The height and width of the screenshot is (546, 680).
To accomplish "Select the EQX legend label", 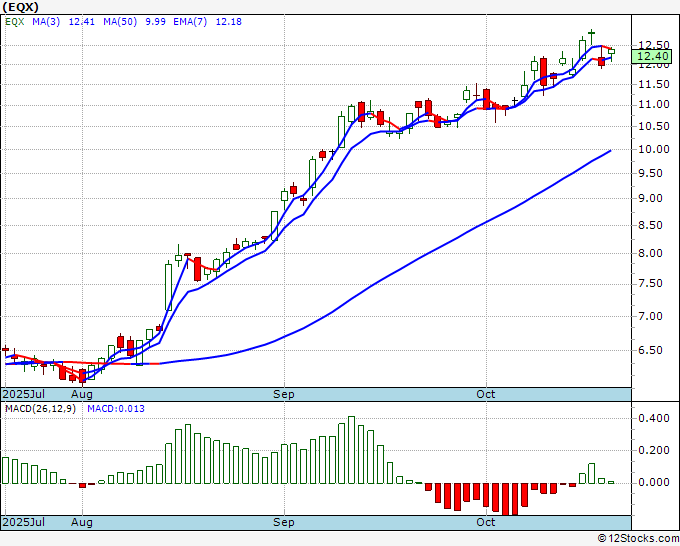I will 15,22.
